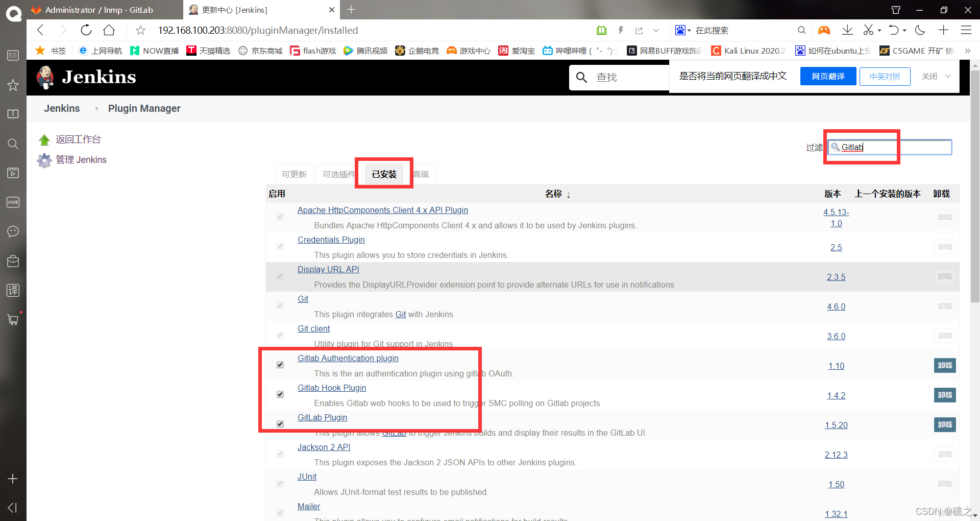Open the sidebar news panel icon
This screenshot has width=980, height=521.
13,55
